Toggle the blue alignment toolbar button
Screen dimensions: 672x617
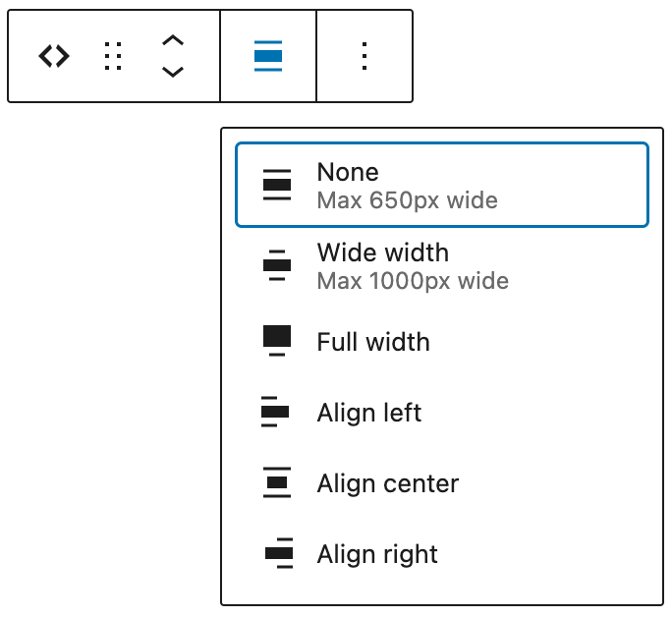coord(268,56)
